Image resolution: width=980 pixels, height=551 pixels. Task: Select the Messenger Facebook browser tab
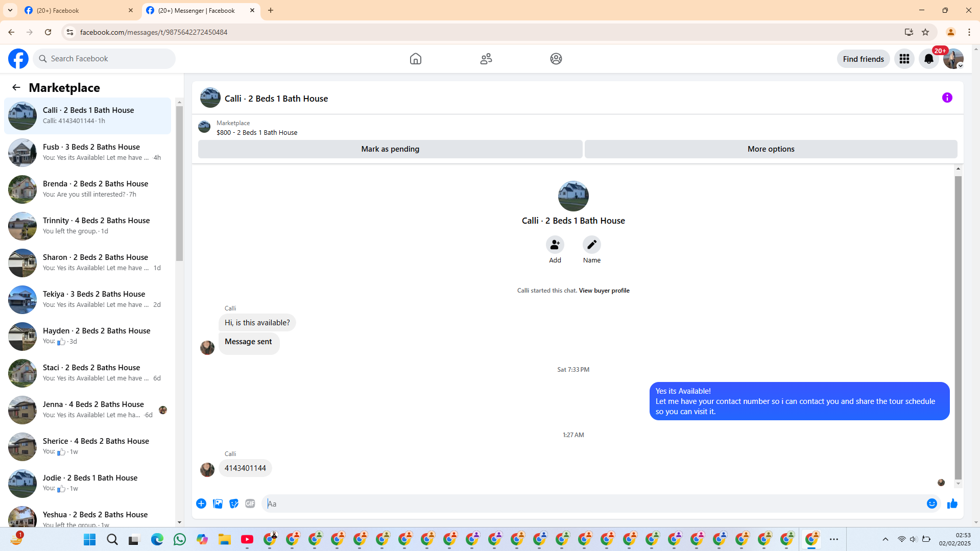tap(201, 10)
